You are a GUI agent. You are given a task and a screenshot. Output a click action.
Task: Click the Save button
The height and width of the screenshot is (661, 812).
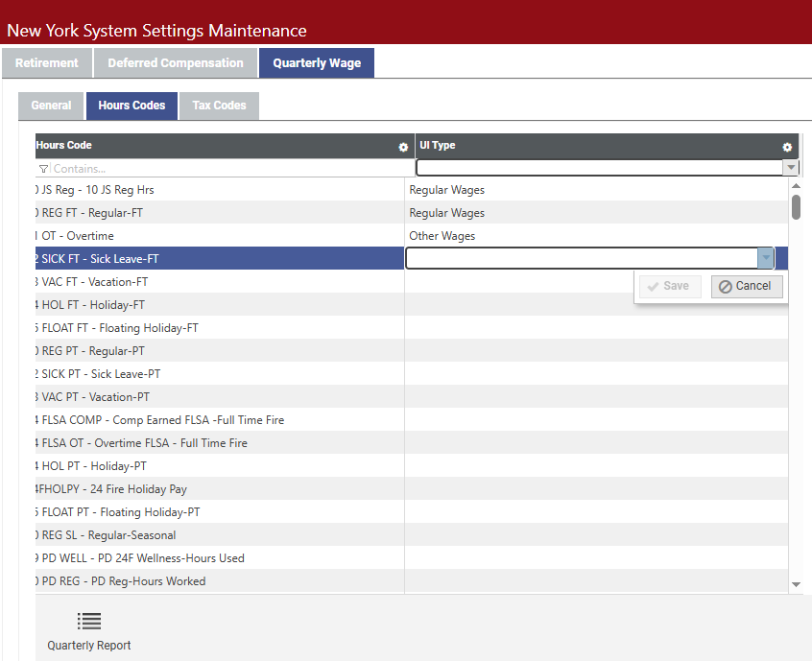(668, 286)
